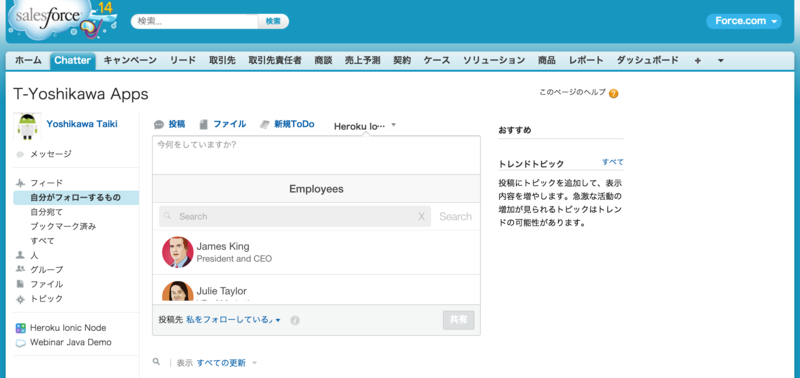Open the ソリューション tab

click(494, 60)
